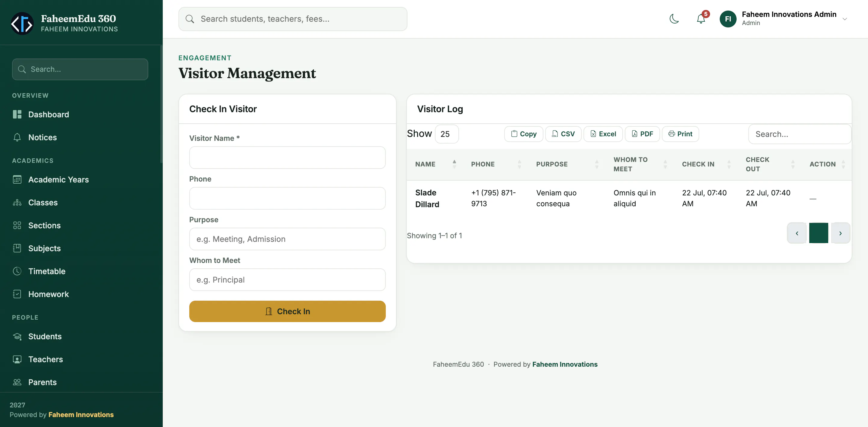Open Subjects in the sidebar
Viewport: 868px width, 427px height.
click(80, 248)
